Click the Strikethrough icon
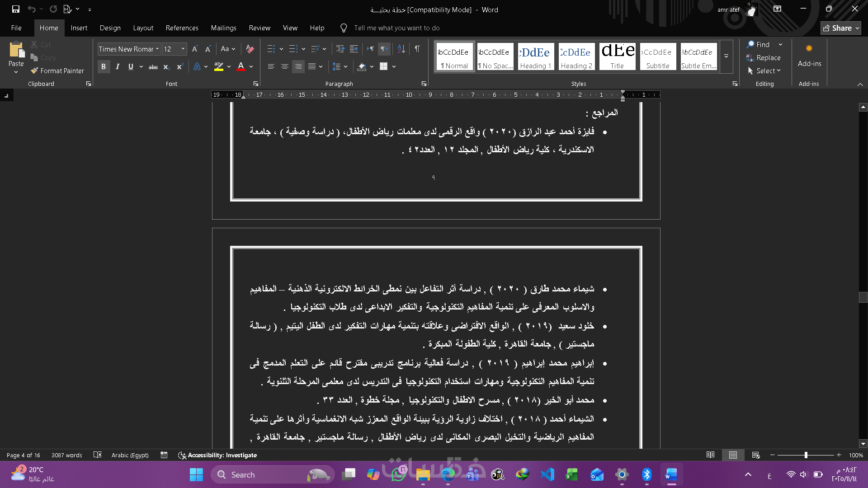Viewport: 868px width, 488px height. click(153, 67)
